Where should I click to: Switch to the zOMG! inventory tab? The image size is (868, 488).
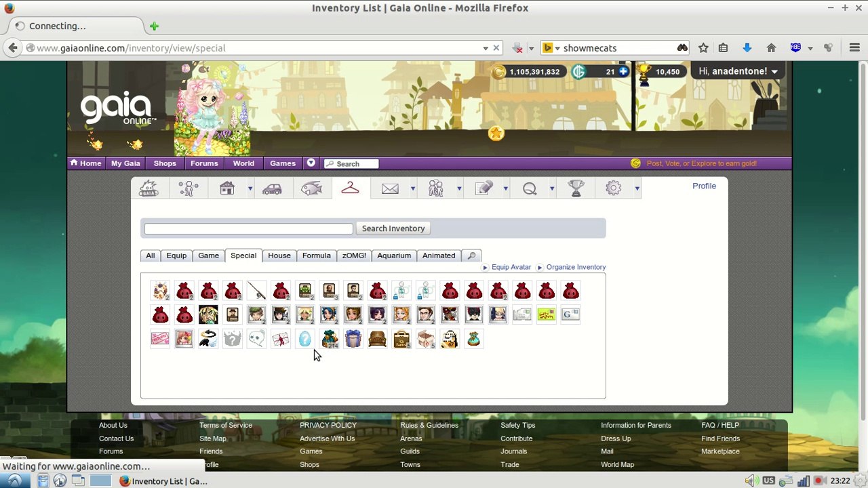pos(354,256)
